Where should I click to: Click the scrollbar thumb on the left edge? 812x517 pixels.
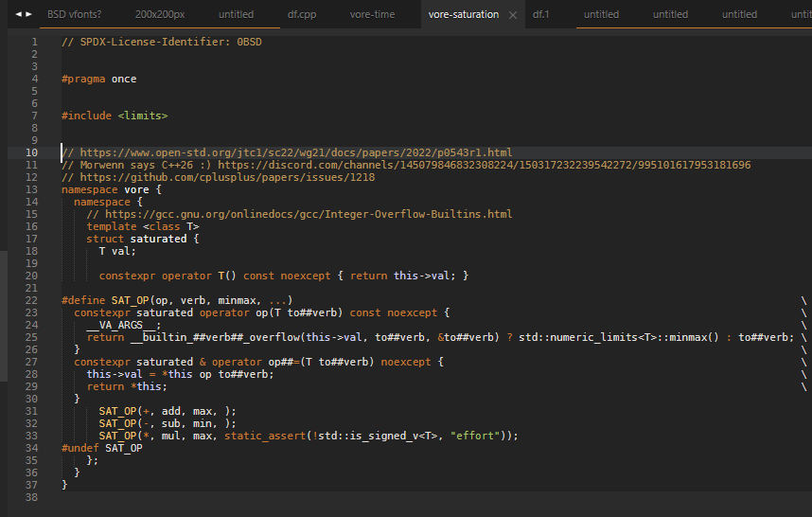tap(4, 317)
